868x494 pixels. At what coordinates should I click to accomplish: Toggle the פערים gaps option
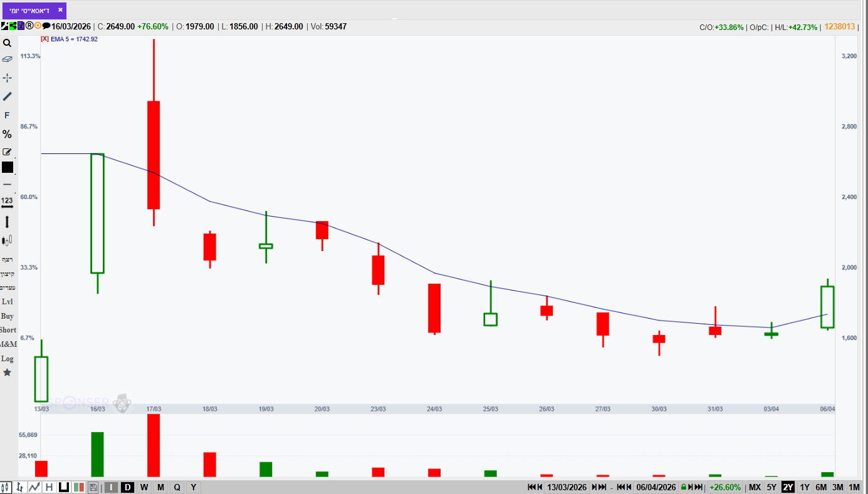[7, 287]
